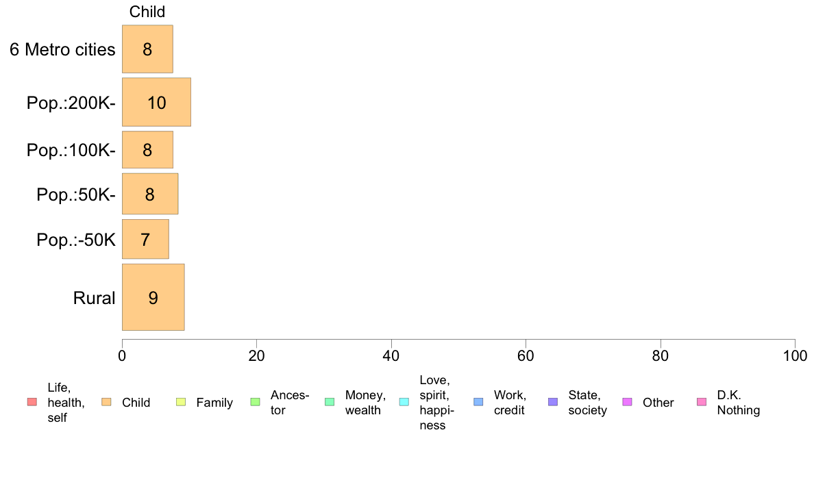Click the Love, spirit, happiness legend swatch

pyautogui.click(x=404, y=402)
